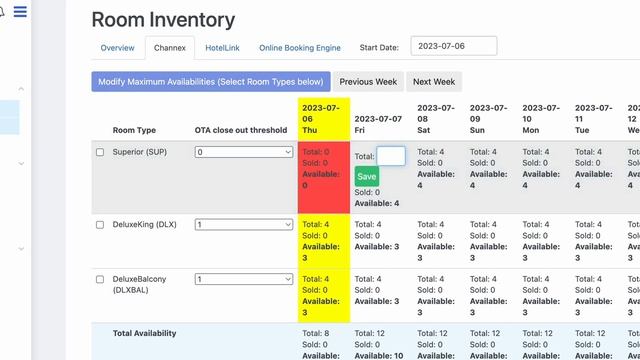Screen dimensions: 640x360
Task: Click the Superior (SUP) room type label
Action: (x=140, y=152)
